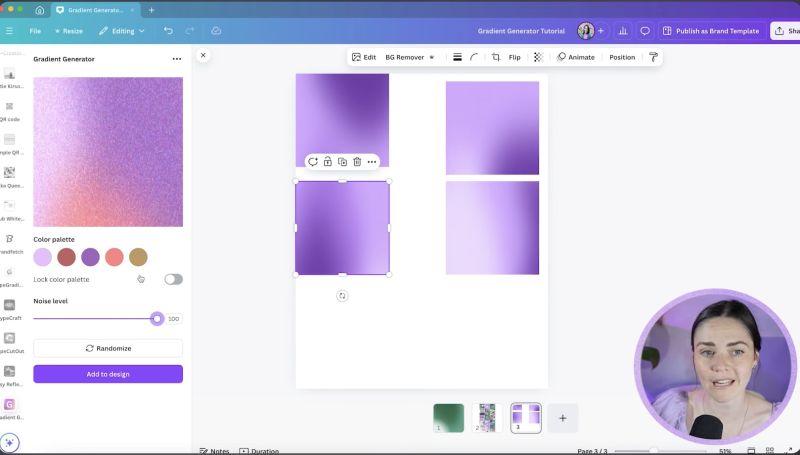Select the tan gold palette swatch

[x=138, y=257]
